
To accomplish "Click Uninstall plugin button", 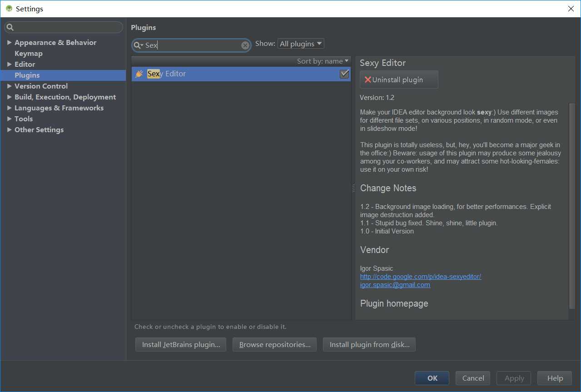I will pyautogui.click(x=399, y=79).
